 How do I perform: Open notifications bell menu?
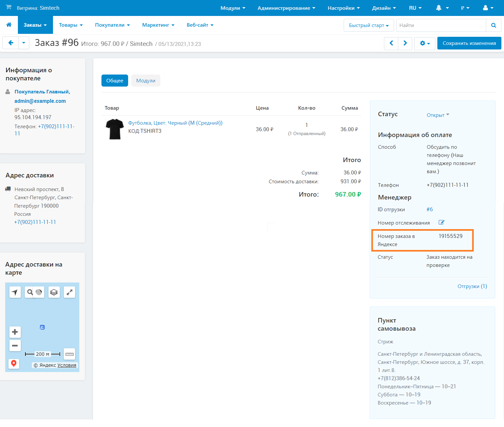pyautogui.click(x=442, y=8)
